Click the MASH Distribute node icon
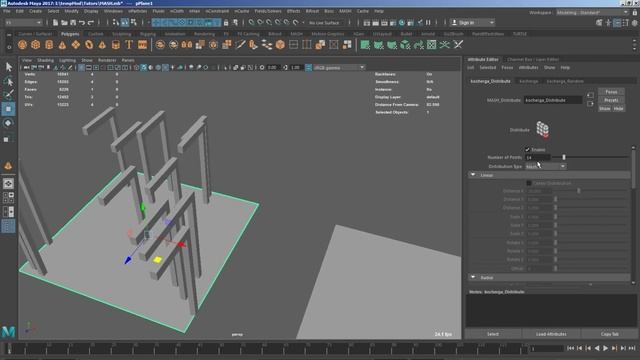The image size is (640, 360). pos(542,130)
